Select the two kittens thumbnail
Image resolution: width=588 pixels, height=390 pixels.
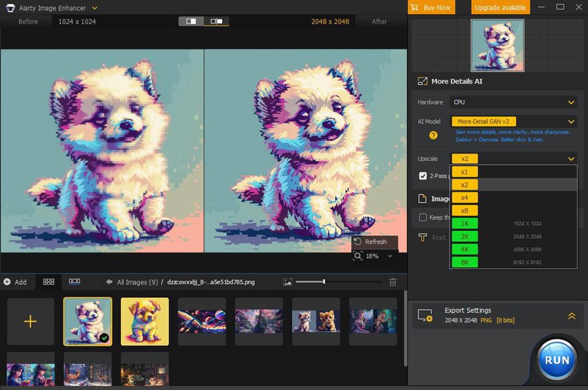[x=315, y=322]
